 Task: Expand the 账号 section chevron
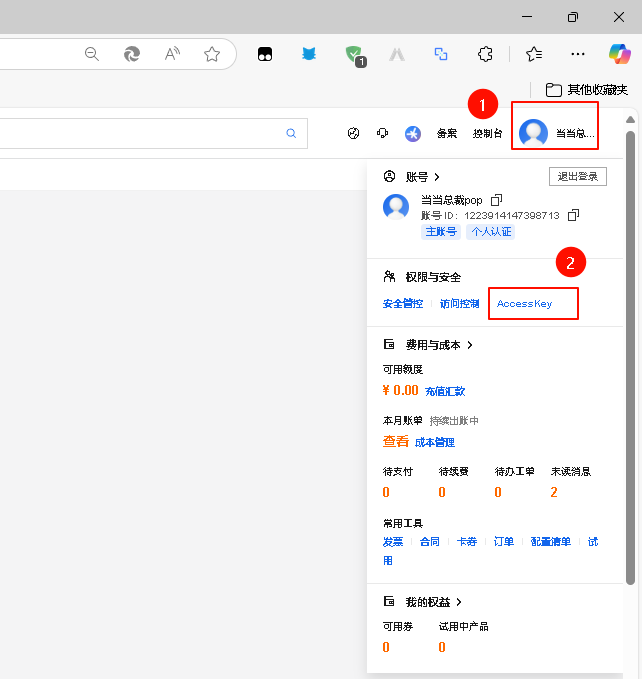point(437,177)
